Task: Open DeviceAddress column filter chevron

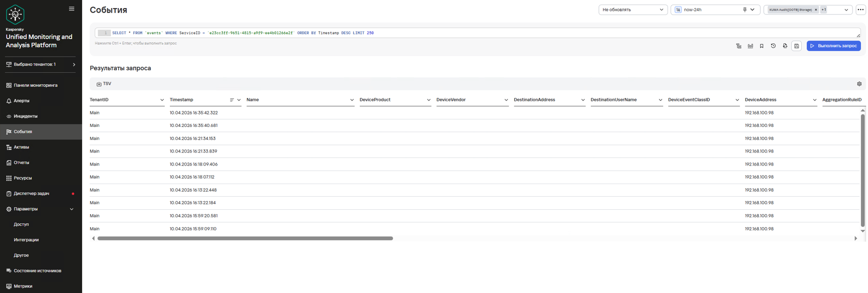Action: 814,100
